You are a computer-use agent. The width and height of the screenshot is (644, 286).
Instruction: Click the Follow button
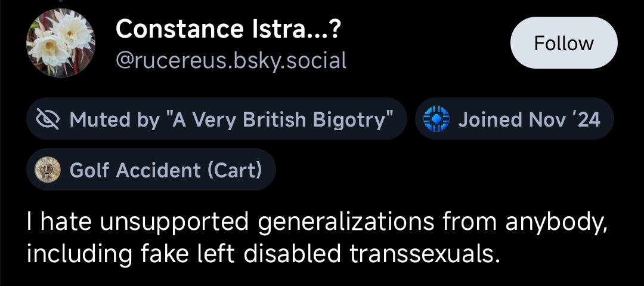[563, 44]
